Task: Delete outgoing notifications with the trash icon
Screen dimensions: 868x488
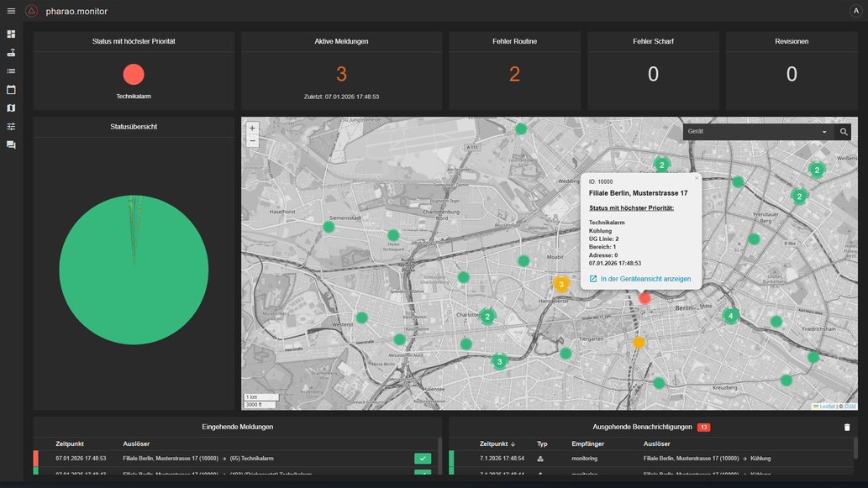Action: click(846, 428)
